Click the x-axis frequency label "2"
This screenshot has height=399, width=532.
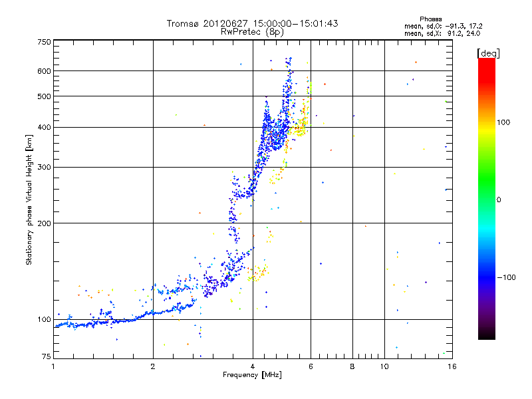coord(153,366)
